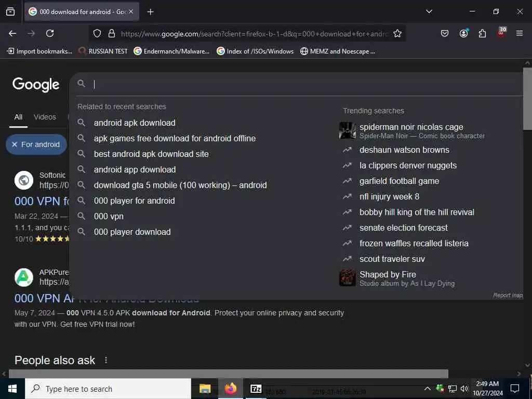The width and height of the screenshot is (532, 399).
Task: Show hidden system tray icons
Action: pos(428,389)
